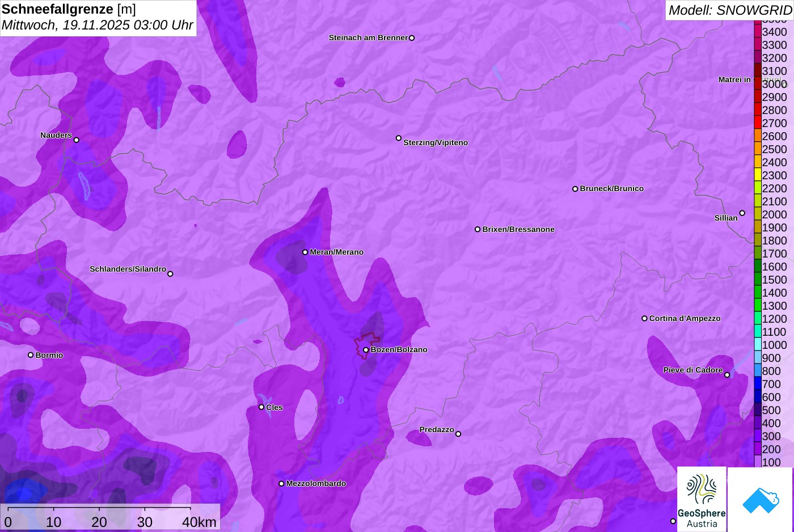794x532 pixels.
Task: Click the legend value "1700"
Action: 775,254
